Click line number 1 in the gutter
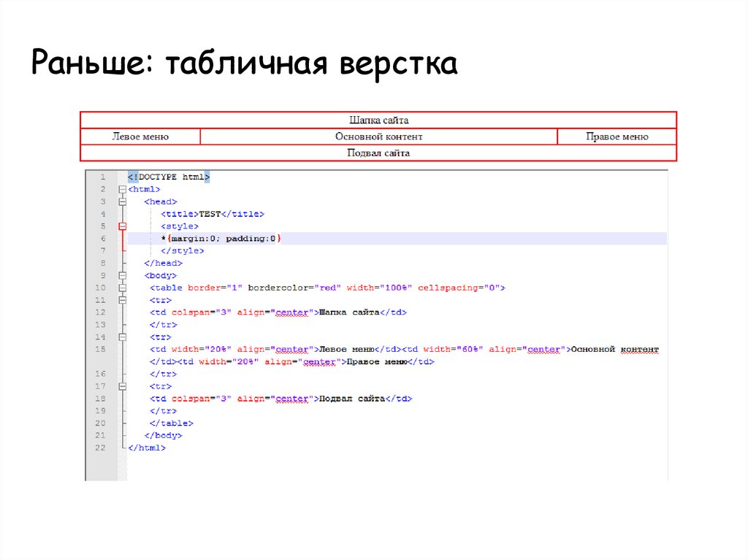 pyautogui.click(x=102, y=177)
